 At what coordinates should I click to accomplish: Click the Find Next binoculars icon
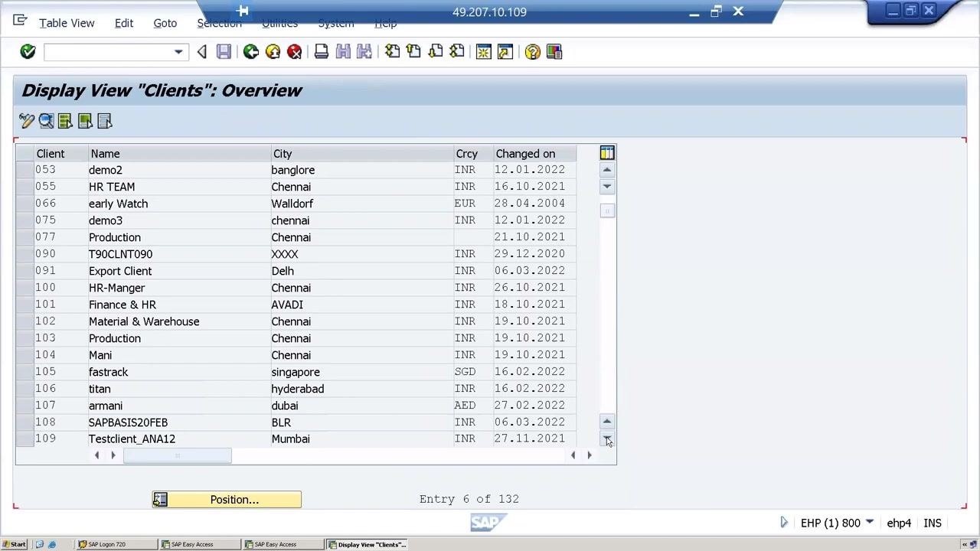coord(364,52)
